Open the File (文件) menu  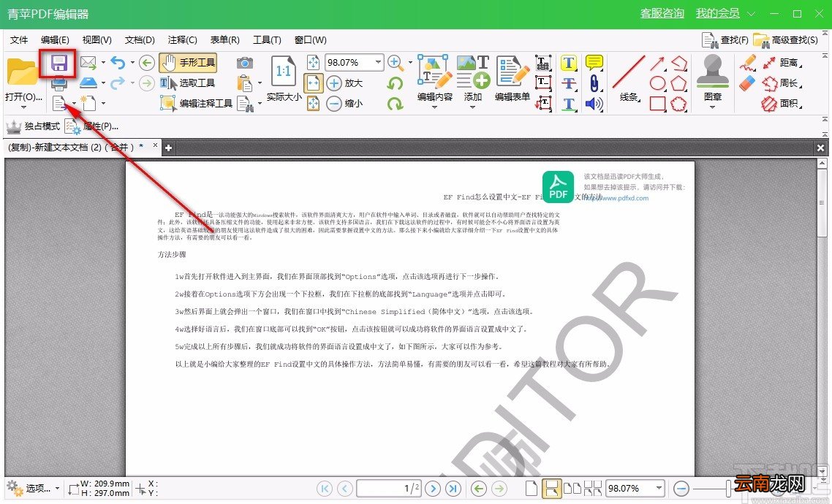(19, 39)
